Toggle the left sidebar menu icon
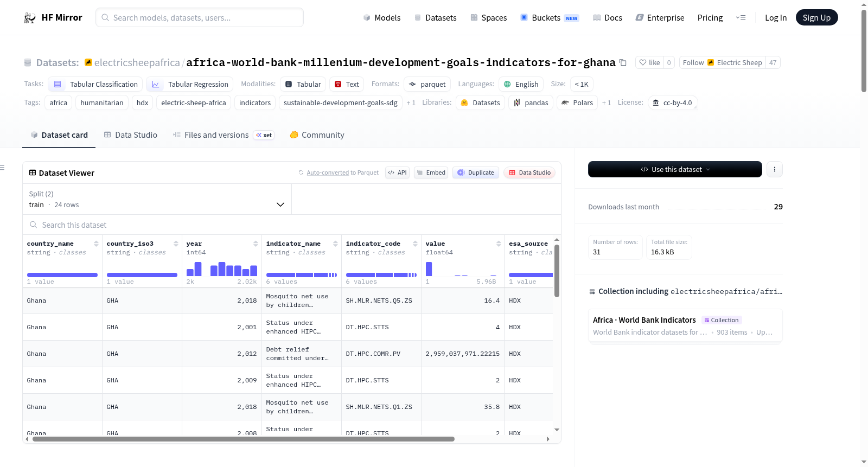This screenshot has height=467, width=868. click(x=3, y=168)
